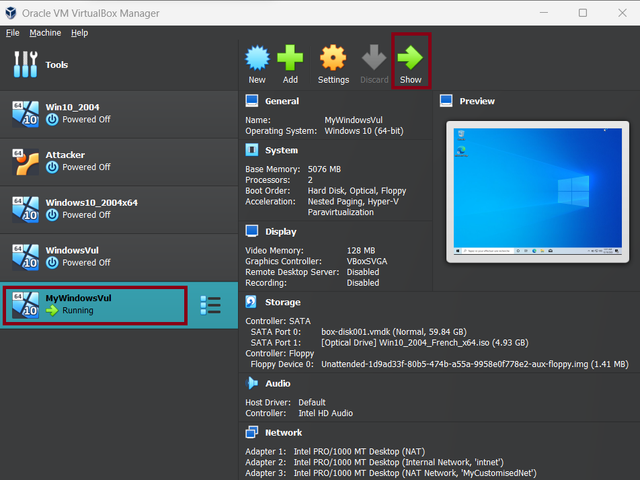Select the Attacker machine name
This screenshot has height=480, width=640.
click(65, 155)
